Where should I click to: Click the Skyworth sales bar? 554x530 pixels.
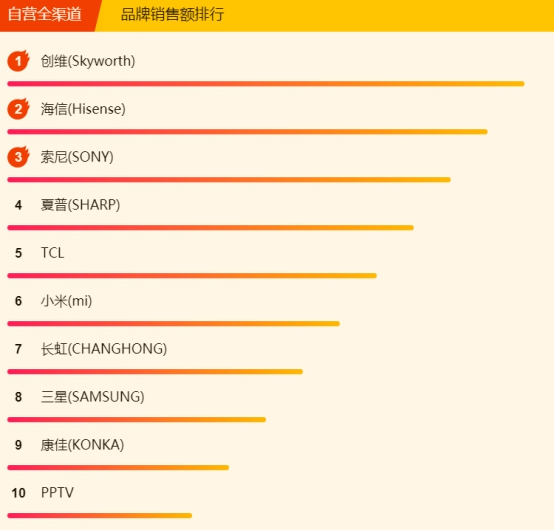[266, 84]
